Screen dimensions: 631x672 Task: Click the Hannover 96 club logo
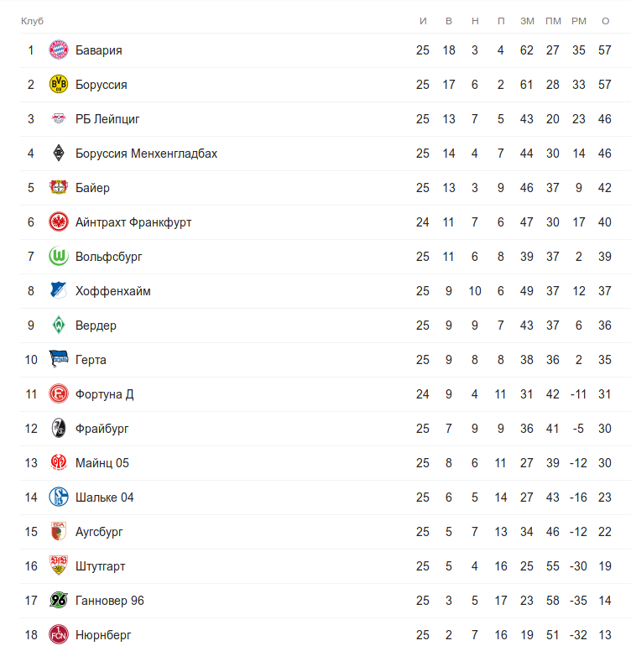(58, 601)
